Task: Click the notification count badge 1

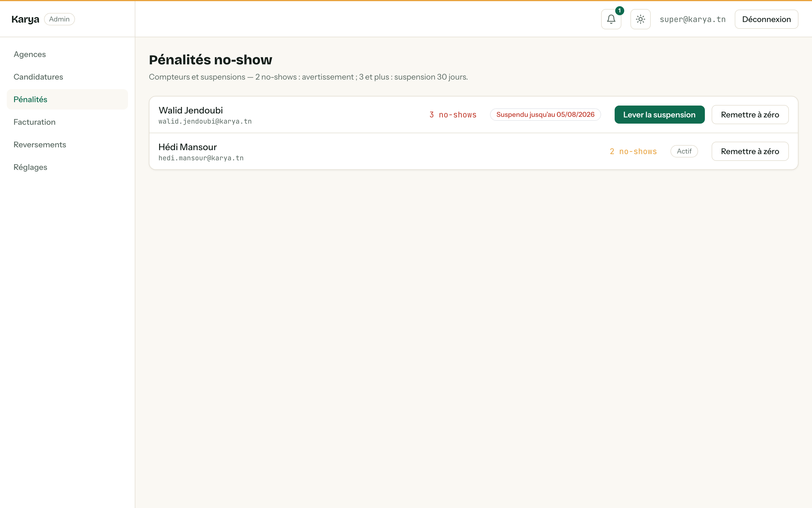Action: click(619, 11)
